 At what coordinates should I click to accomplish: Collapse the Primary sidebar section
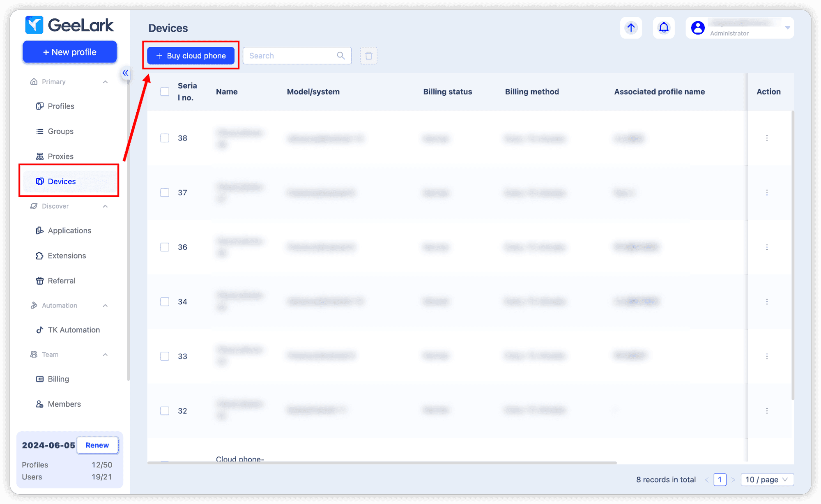click(105, 82)
